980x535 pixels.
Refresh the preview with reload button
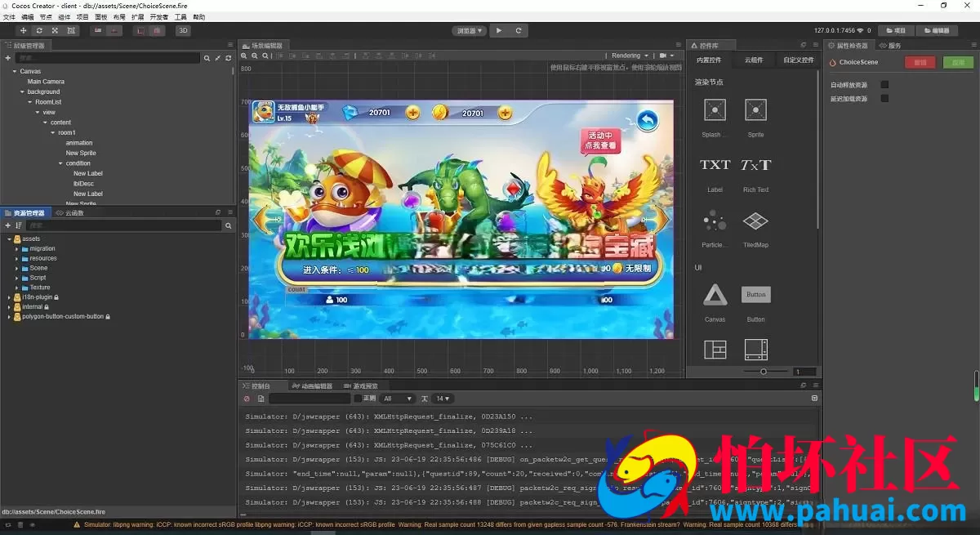518,30
